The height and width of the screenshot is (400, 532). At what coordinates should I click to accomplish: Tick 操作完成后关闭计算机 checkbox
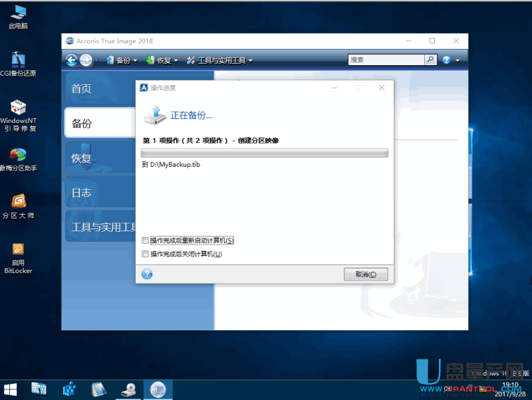tap(145, 254)
